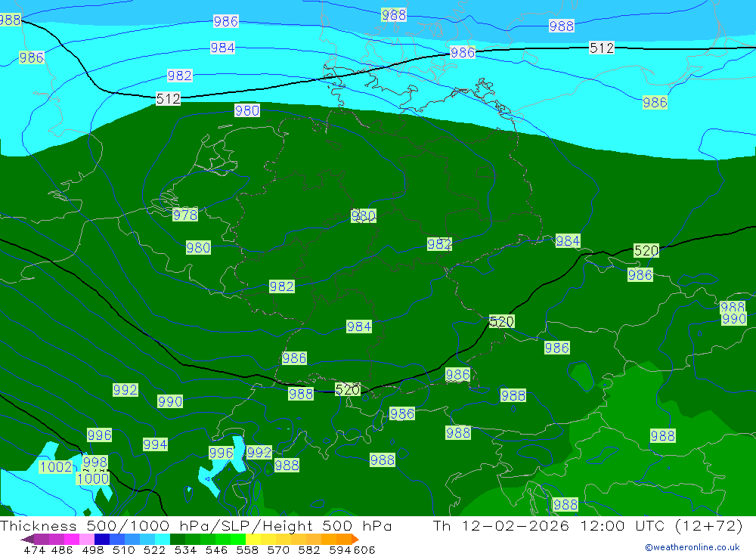Click the 522 legend value

pyautogui.click(x=154, y=549)
